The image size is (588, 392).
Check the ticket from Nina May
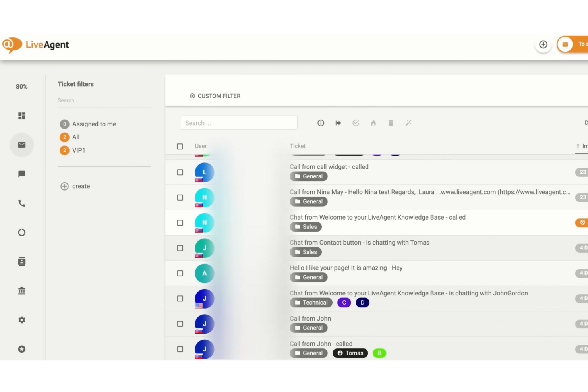coord(180,197)
